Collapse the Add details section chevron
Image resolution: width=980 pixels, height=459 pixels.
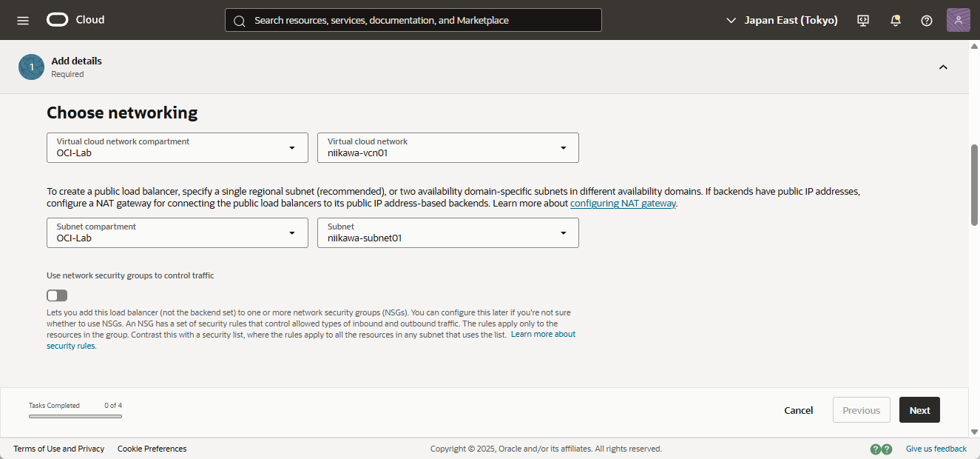point(943,67)
